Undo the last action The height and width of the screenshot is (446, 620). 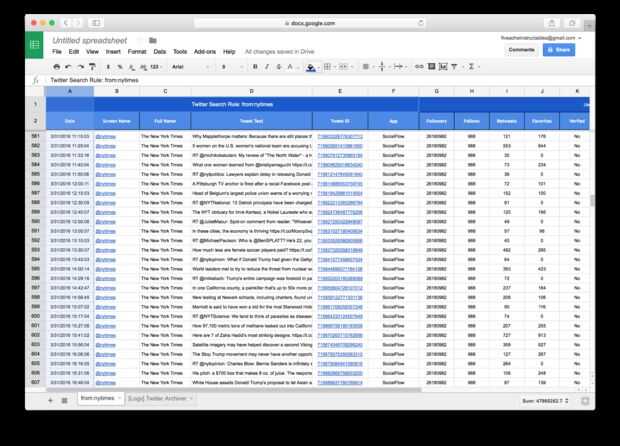68,67
